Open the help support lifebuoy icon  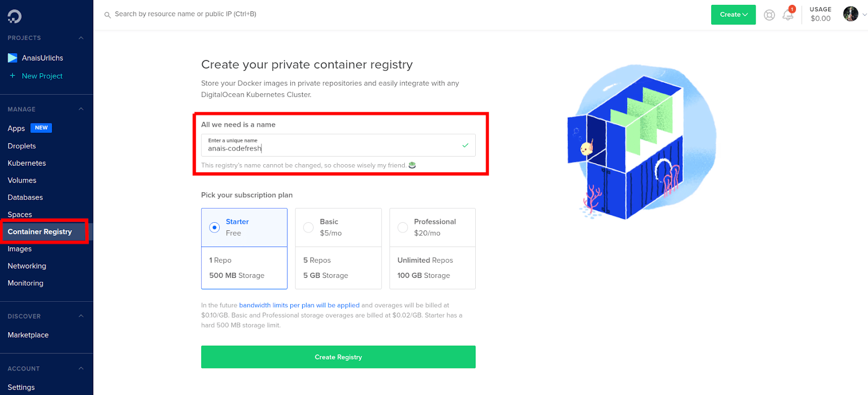(769, 15)
